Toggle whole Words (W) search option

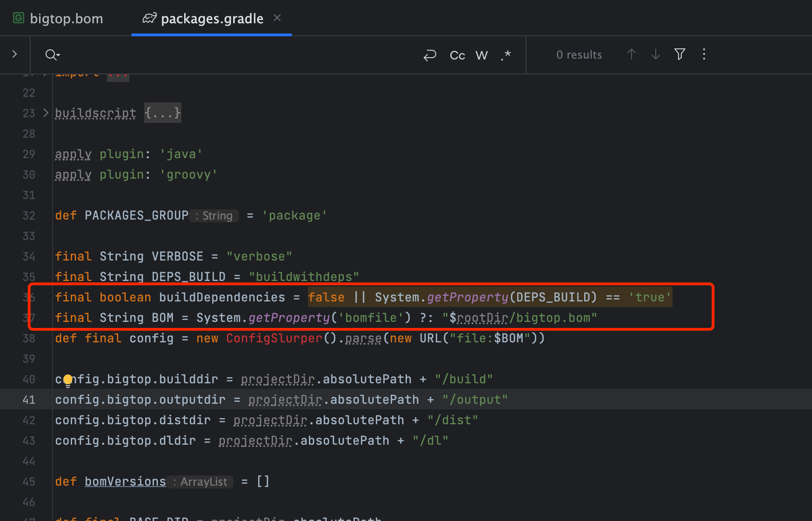click(x=482, y=55)
